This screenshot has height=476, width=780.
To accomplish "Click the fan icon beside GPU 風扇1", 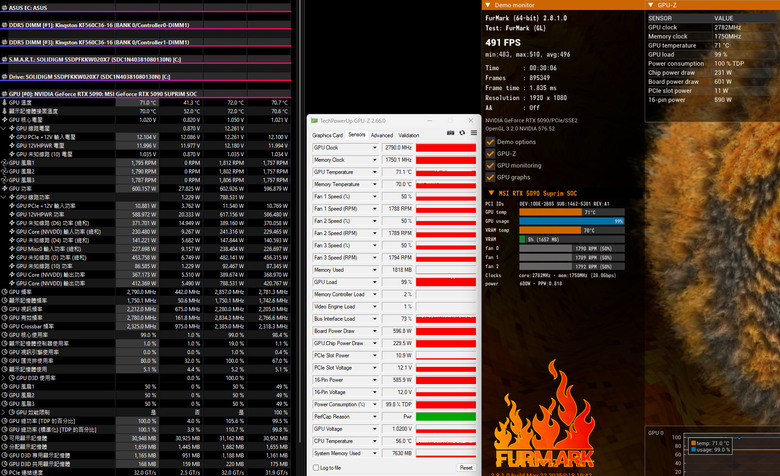I will (x=4, y=163).
